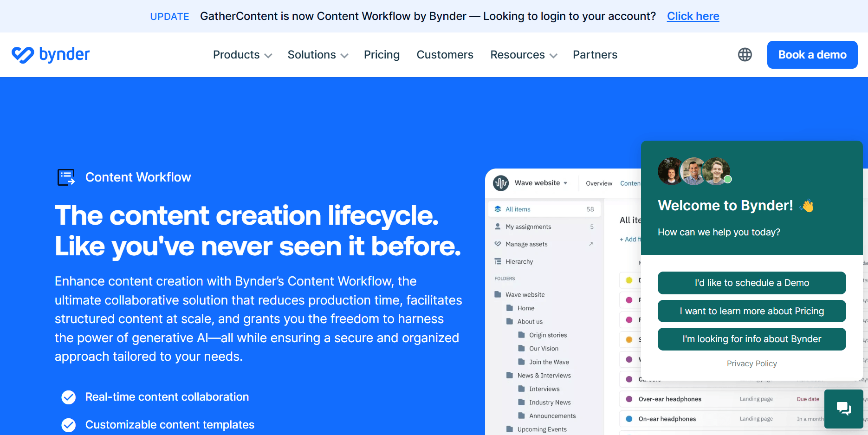This screenshot has width=868, height=435.
Task: Click the Book a demo button
Action: coord(812,55)
